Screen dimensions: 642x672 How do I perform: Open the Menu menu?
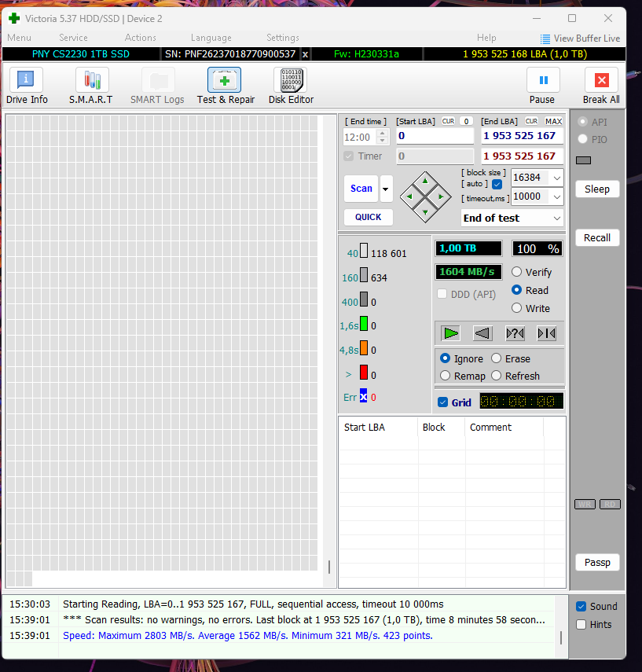[x=20, y=38]
